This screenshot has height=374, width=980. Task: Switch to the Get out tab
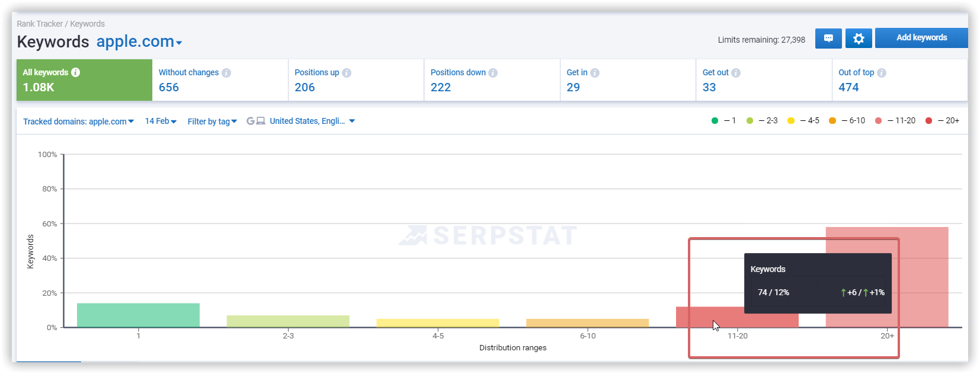[x=764, y=80]
